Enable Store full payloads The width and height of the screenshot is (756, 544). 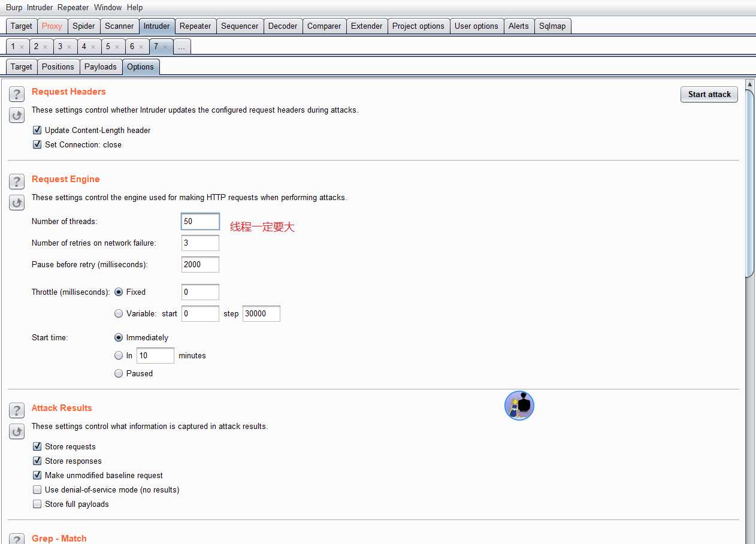click(37, 504)
